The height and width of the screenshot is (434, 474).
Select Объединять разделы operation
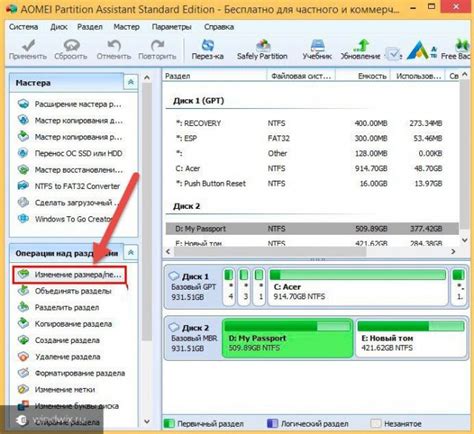(65, 291)
